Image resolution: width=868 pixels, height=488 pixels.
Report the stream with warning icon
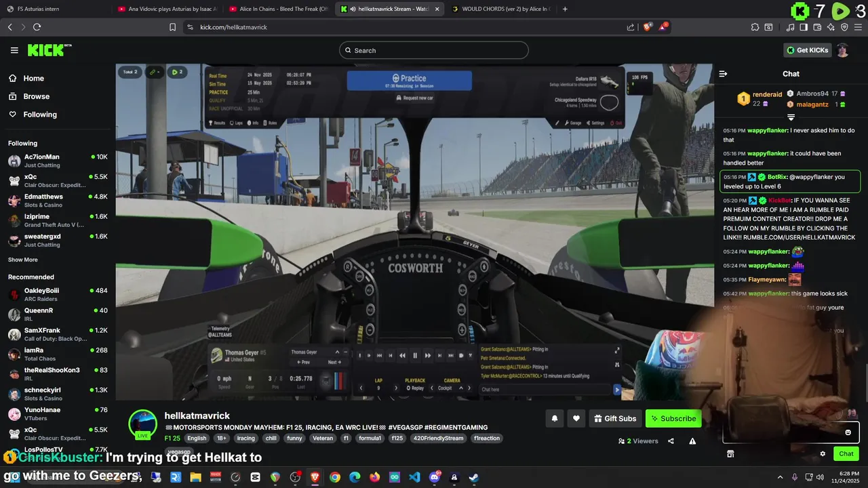pos(692,441)
